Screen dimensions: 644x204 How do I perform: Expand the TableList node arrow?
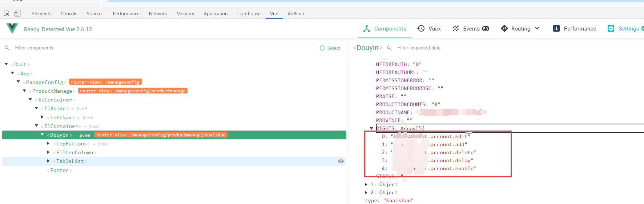[x=48, y=161]
